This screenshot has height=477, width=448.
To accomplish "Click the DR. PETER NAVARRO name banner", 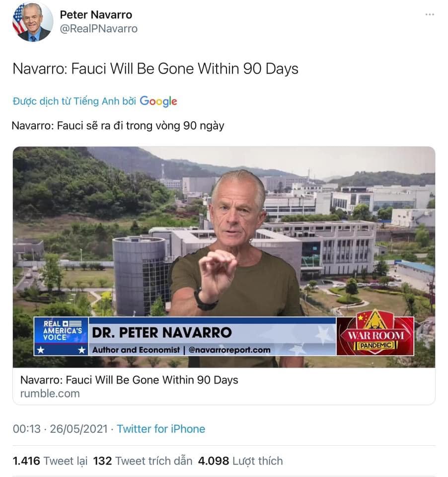I will 162,332.
